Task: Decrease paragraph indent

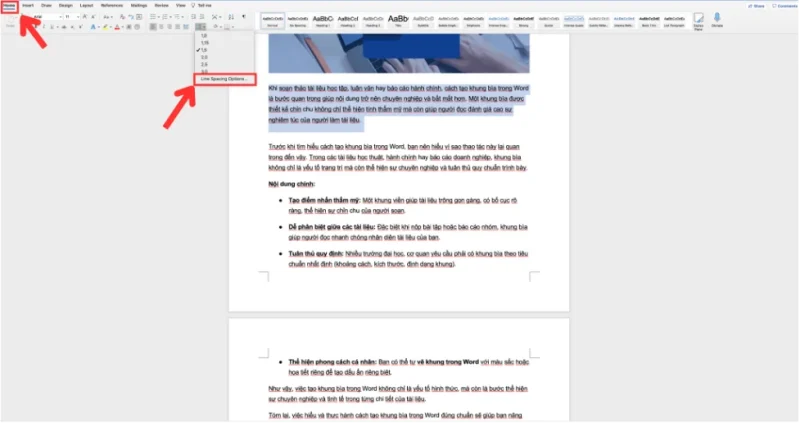Action: point(193,17)
